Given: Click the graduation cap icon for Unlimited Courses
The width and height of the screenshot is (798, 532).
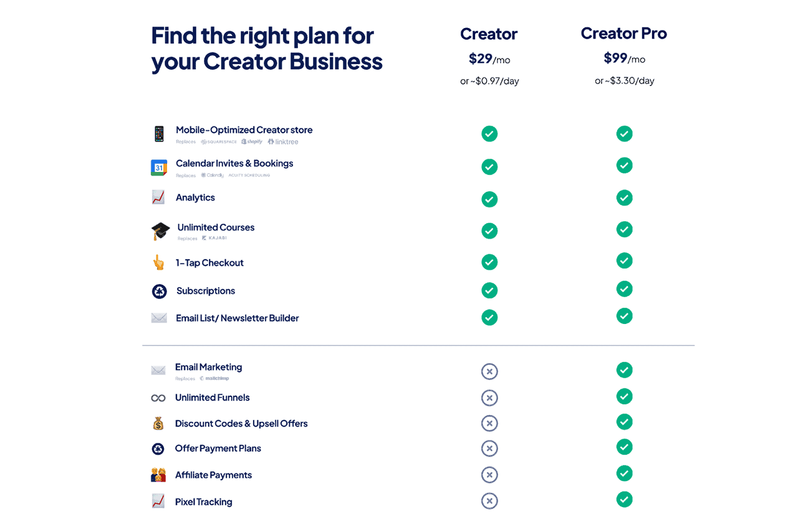Looking at the screenshot, I should (x=160, y=230).
